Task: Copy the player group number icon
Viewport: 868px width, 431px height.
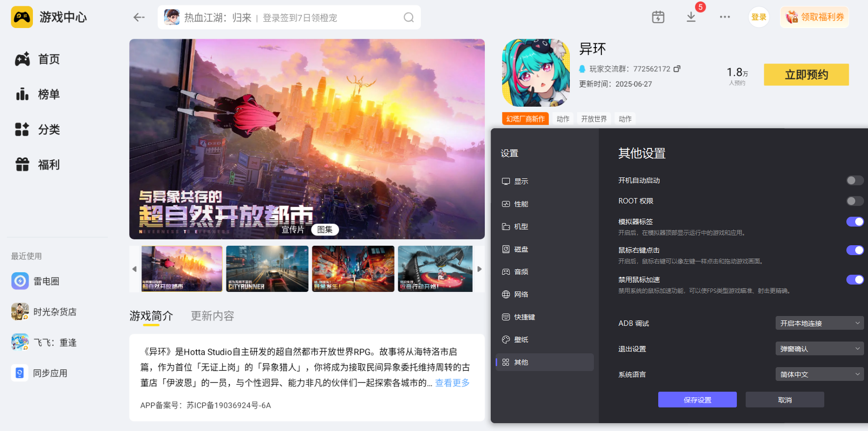Action: pyautogui.click(x=677, y=69)
